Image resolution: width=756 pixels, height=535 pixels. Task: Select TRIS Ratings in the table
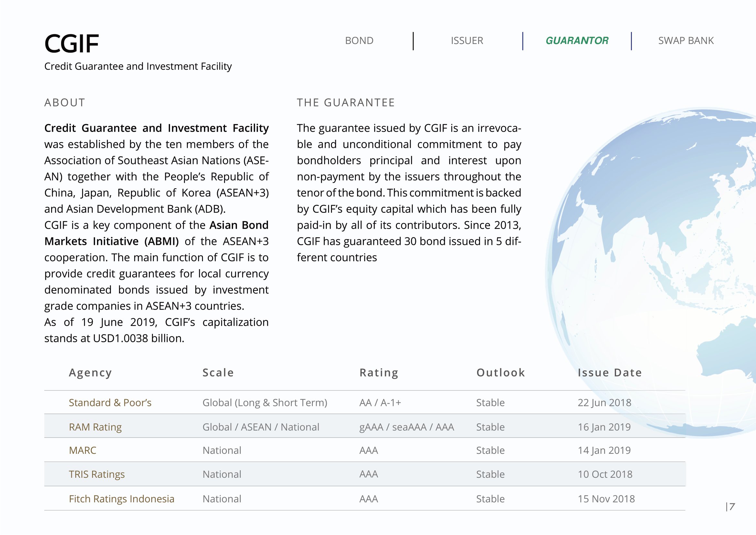click(96, 475)
